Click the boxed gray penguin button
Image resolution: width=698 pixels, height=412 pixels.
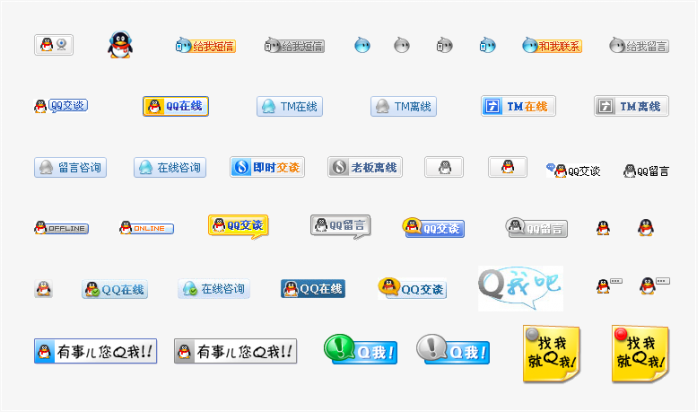pyautogui.click(x=444, y=167)
